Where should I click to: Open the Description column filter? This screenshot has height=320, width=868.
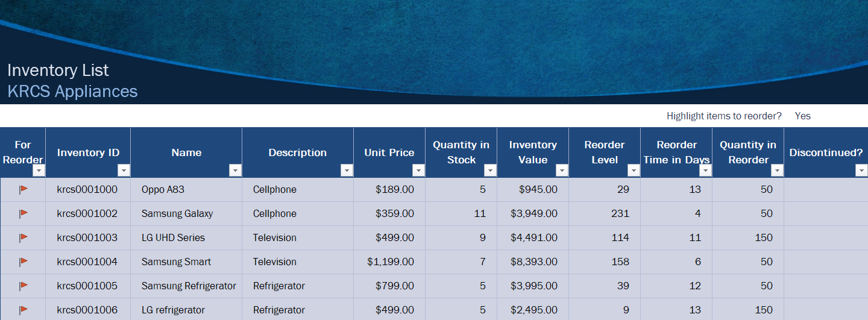tap(347, 171)
